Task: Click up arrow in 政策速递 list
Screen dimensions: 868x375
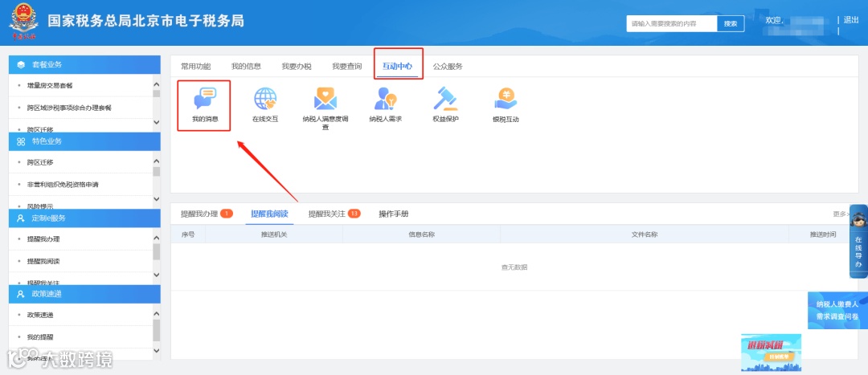Action: [x=156, y=314]
